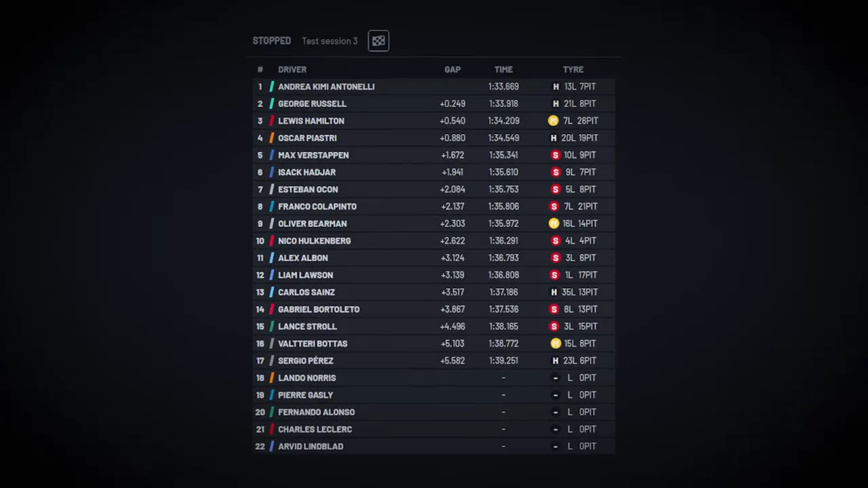Select Verstappen's soft tyre compound icon
Viewport: 868px width, 488px height.
coord(555,155)
